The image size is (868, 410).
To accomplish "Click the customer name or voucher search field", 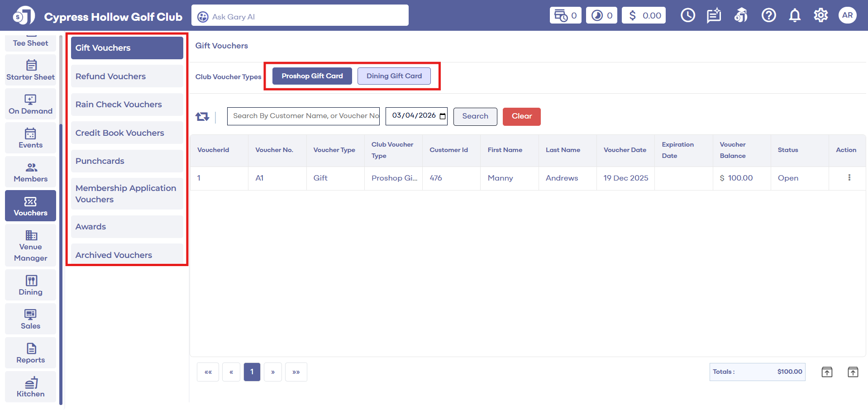I will tap(303, 116).
